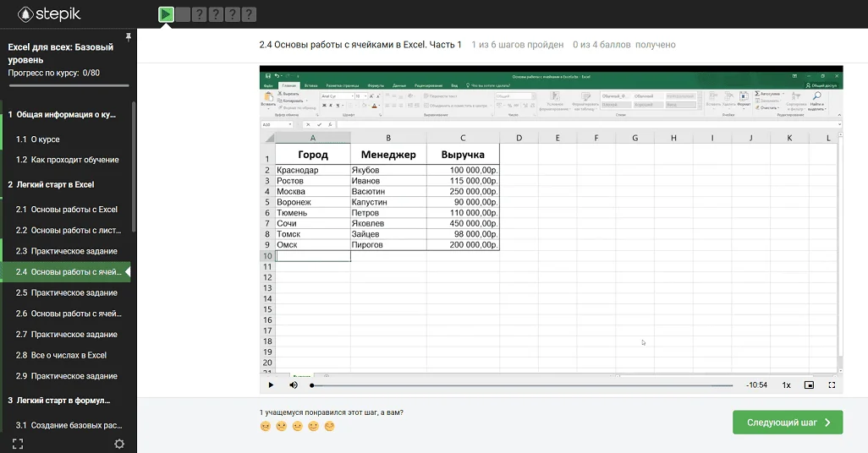868x453 pixels.
Task: Rate the step with angriest emoji
Action: (x=266, y=426)
